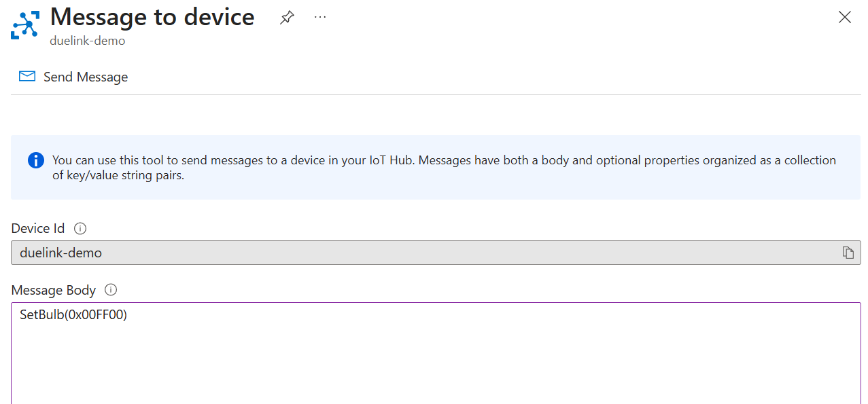Click the duelink-demo value in Device Id
The height and width of the screenshot is (404, 868).
[x=60, y=253]
